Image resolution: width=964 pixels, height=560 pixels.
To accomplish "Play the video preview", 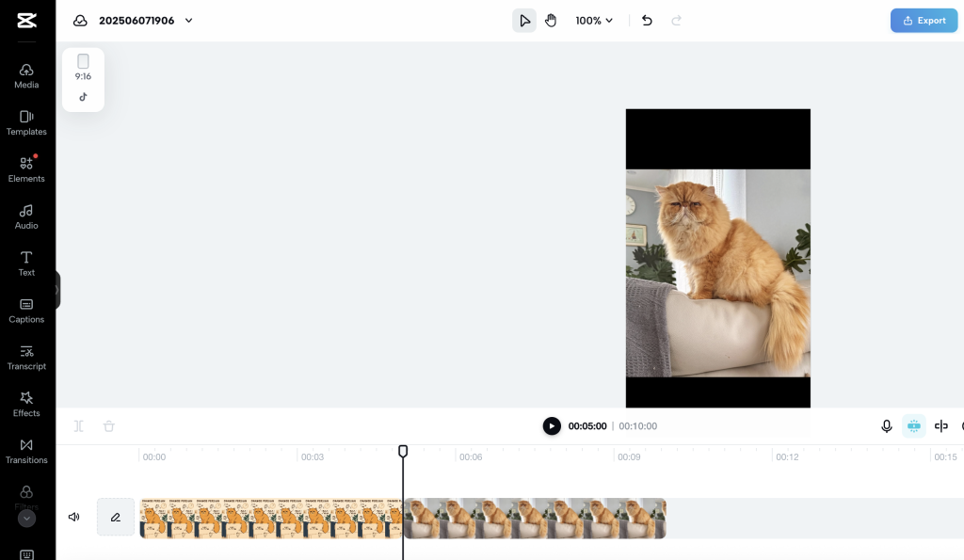I will pyautogui.click(x=552, y=426).
